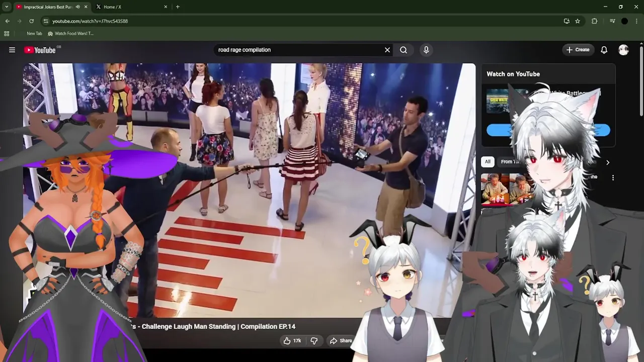The height and width of the screenshot is (362, 644).
Task: Open the Chrome three-dot menu
Action: click(x=636, y=21)
